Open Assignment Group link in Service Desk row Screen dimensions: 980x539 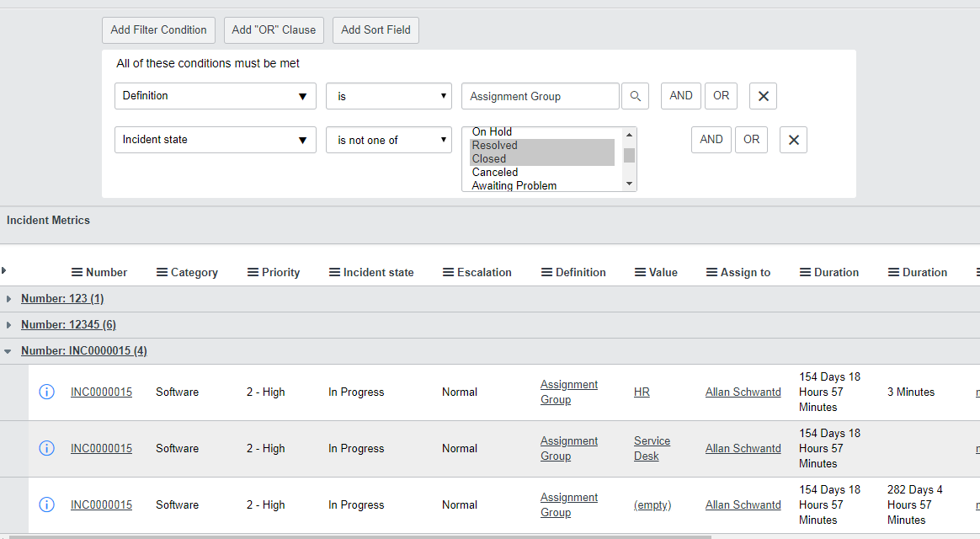569,448
